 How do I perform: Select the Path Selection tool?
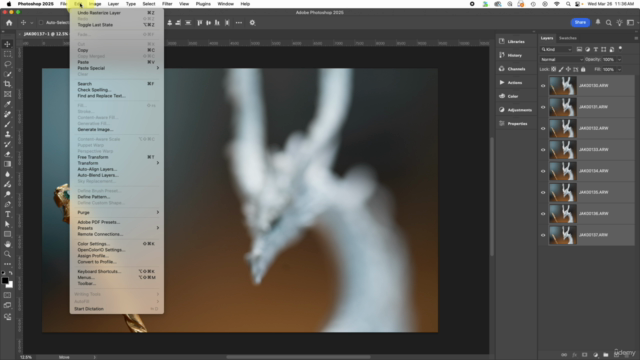pos(7,224)
